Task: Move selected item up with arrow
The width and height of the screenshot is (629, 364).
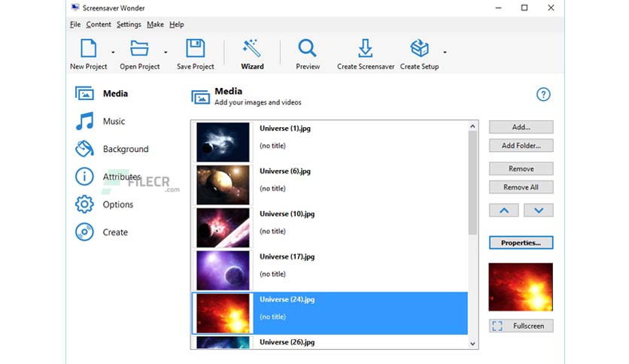Action: [x=504, y=210]
